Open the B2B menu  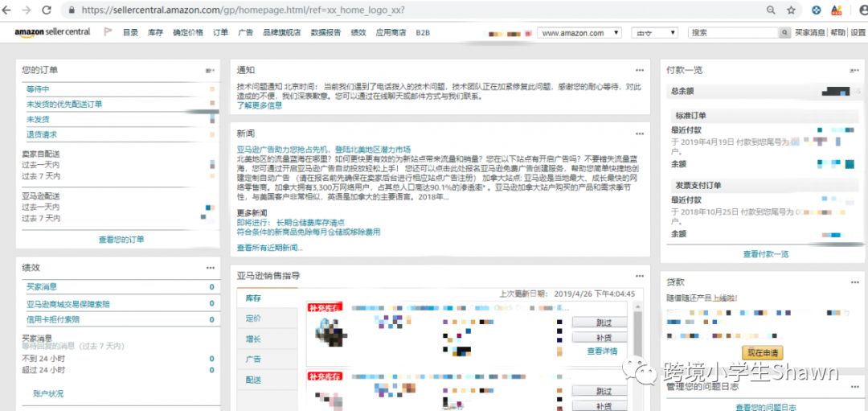(423, 33)
